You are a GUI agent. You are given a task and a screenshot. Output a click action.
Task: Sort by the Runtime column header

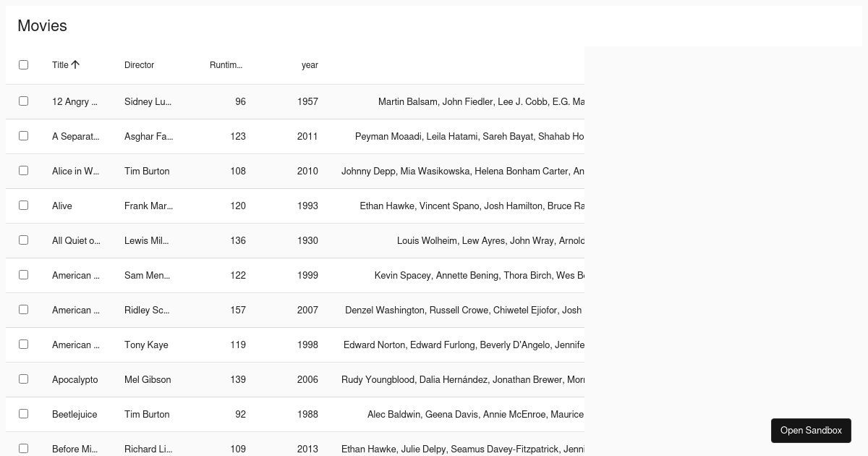tap(226, 65)
